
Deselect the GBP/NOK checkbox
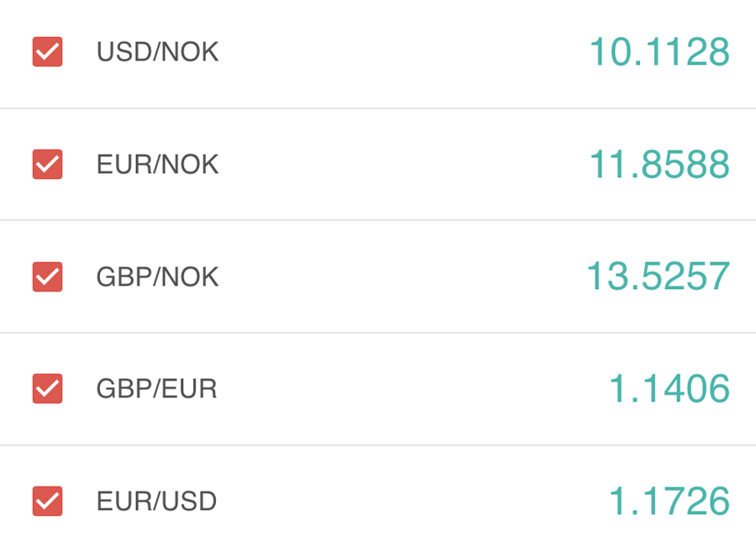click(47, 276)
